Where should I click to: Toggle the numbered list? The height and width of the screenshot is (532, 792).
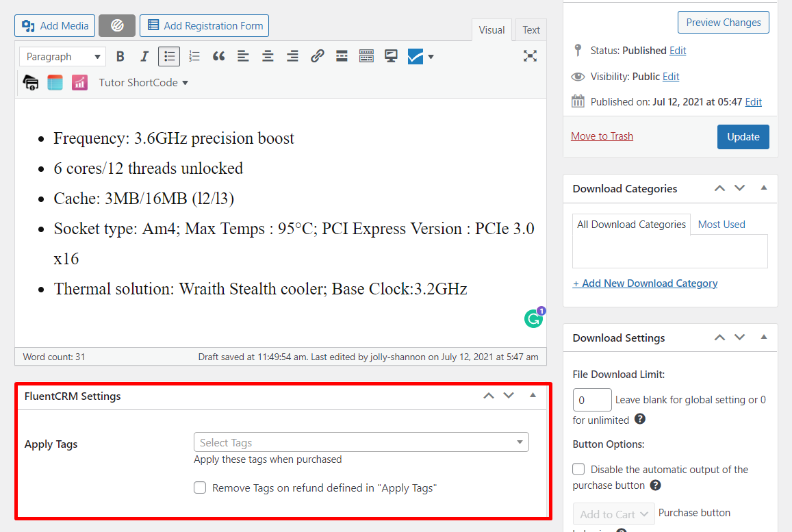194,57
